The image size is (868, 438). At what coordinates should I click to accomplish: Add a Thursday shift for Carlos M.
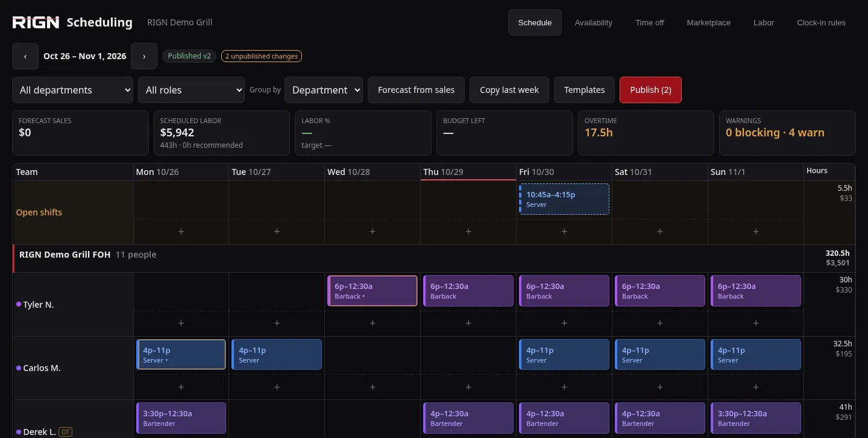pyautogui.click(x=468, y=387)
